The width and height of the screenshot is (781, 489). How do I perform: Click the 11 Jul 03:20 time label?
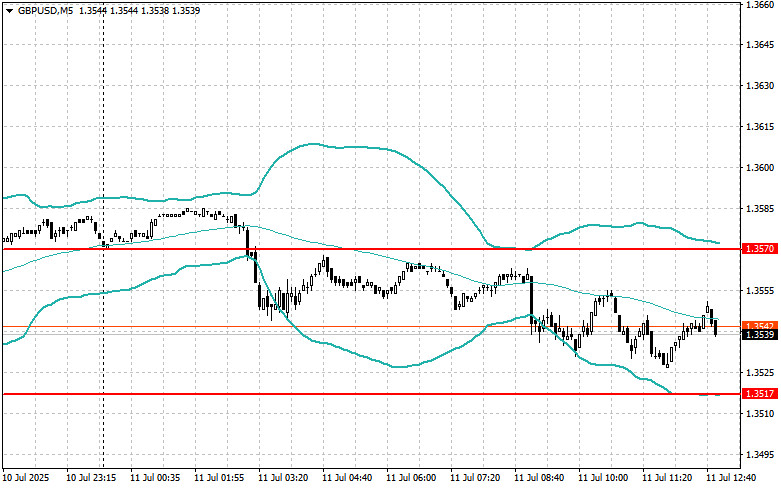click(283, 478)
